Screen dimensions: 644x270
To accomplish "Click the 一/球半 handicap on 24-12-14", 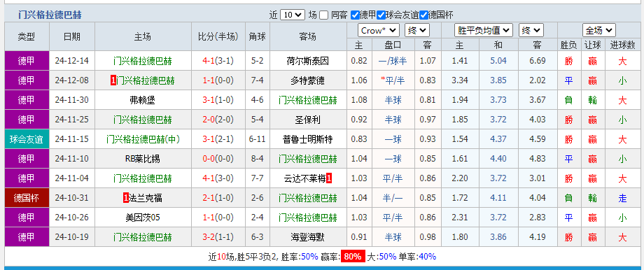I will 393,61.
